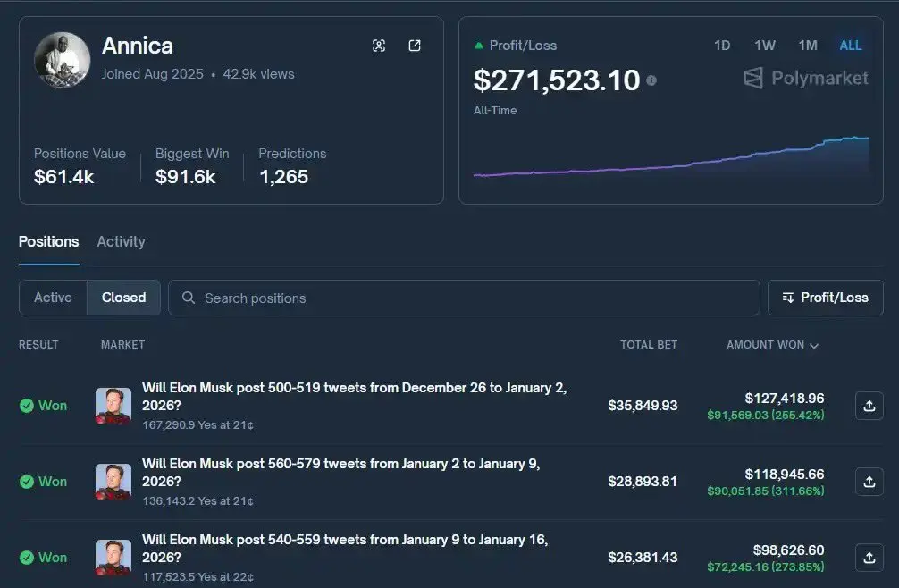Screen dimensions: 899x588
Task: Select the 1W profit/loss range
Action: pyautogui.click(x=765, y=46)
